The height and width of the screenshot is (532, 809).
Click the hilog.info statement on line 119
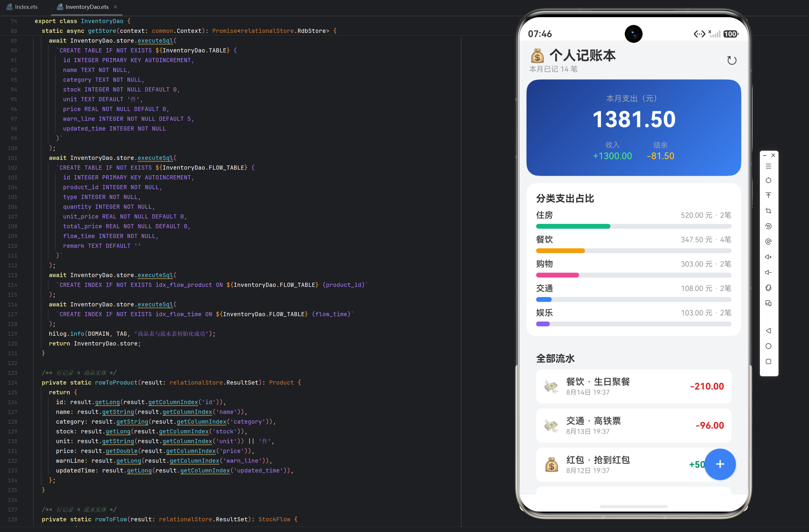coord(132,334)
